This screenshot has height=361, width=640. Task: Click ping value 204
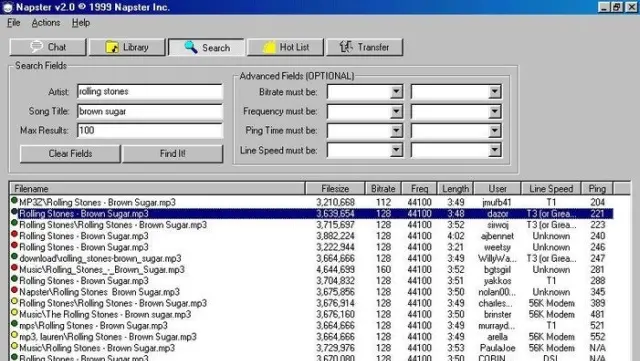[x=597, y=202]
